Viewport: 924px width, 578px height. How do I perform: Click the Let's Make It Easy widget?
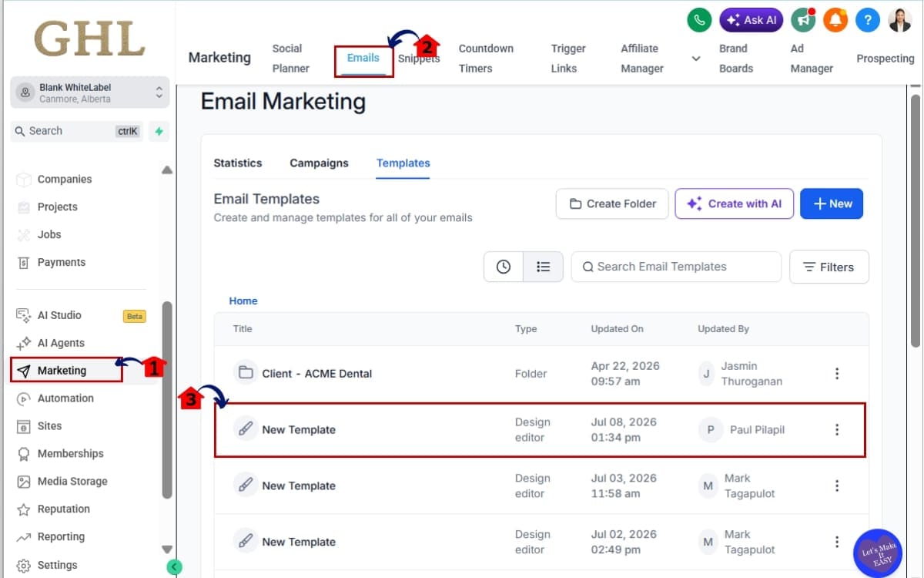coord(878,553)
